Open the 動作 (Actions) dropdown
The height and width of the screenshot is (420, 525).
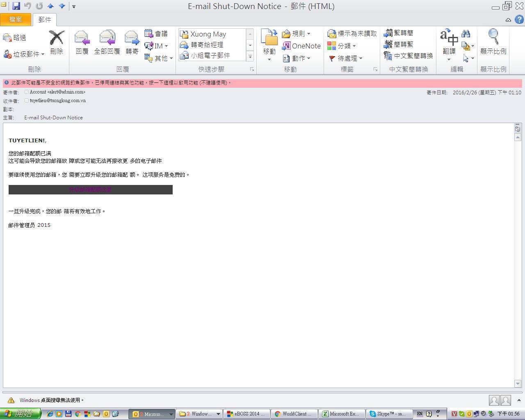296,58
